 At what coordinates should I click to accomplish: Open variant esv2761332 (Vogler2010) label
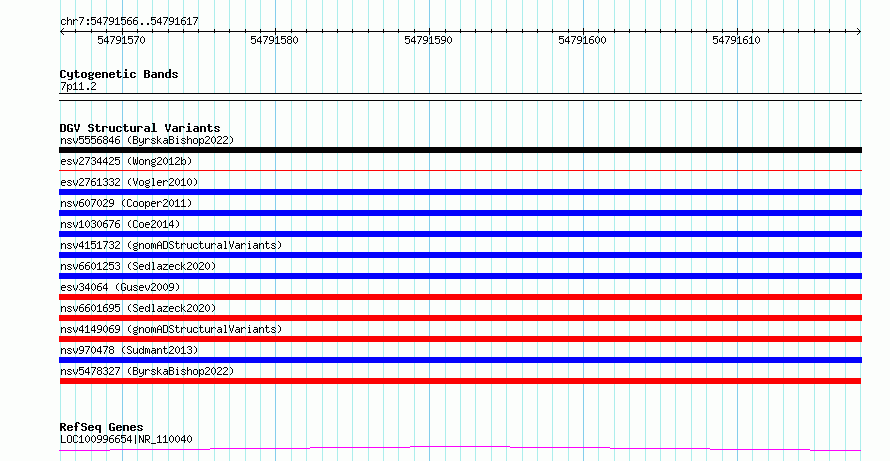(129, 182)
